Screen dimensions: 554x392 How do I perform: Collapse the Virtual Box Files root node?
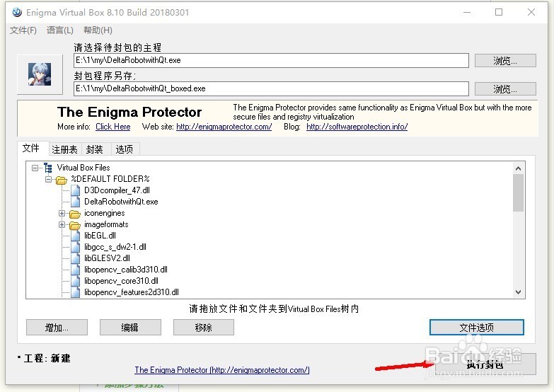pyautogui.click(x=35, y=168)
